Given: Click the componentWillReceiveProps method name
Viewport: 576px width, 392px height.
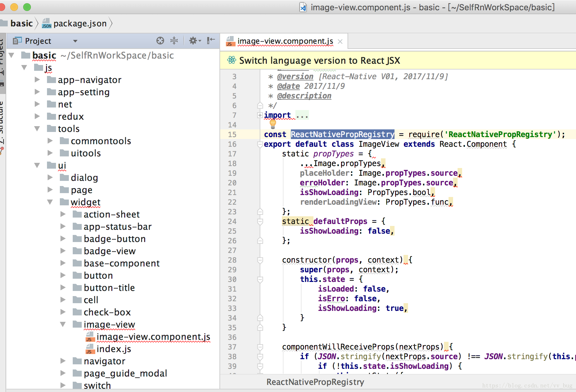Looking at the screenshot, I should pos(338,347).
